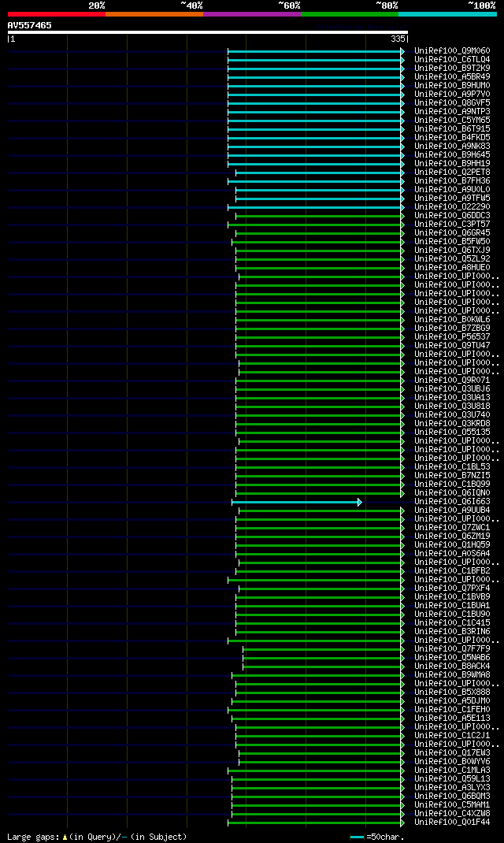Viewport: 504px width, 843px height.
Task: Open hit UniRef100_B9T2K9
Action: click(x=452, y=69)
